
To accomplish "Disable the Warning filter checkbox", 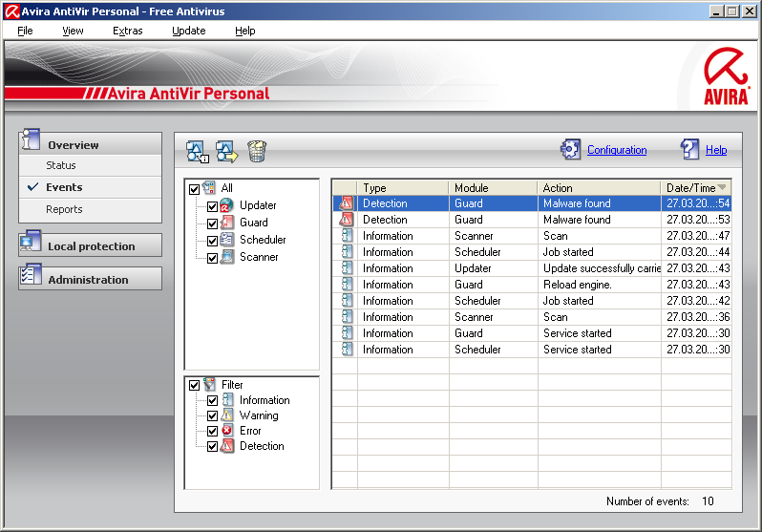I will 212,415.
